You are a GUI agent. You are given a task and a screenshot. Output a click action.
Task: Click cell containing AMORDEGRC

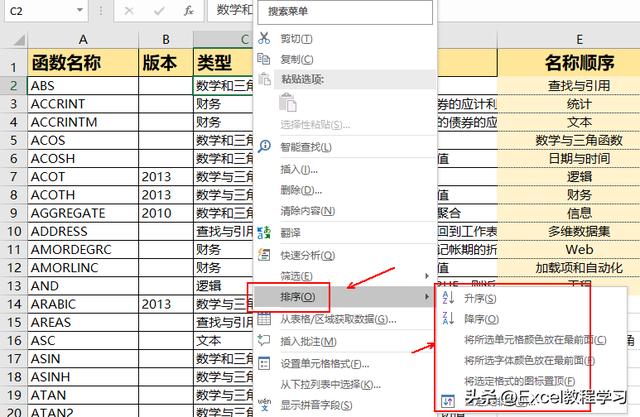coord(83,249)
